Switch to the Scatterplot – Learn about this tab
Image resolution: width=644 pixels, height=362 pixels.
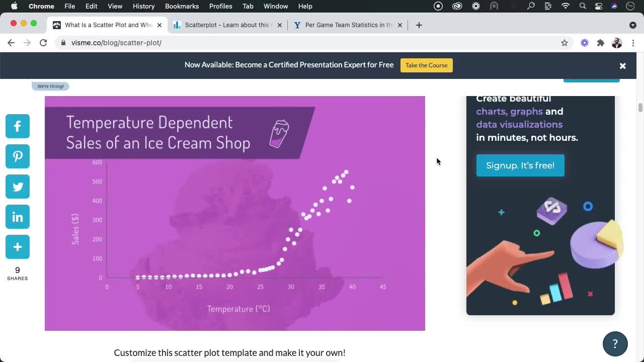[x=227, y=25]
